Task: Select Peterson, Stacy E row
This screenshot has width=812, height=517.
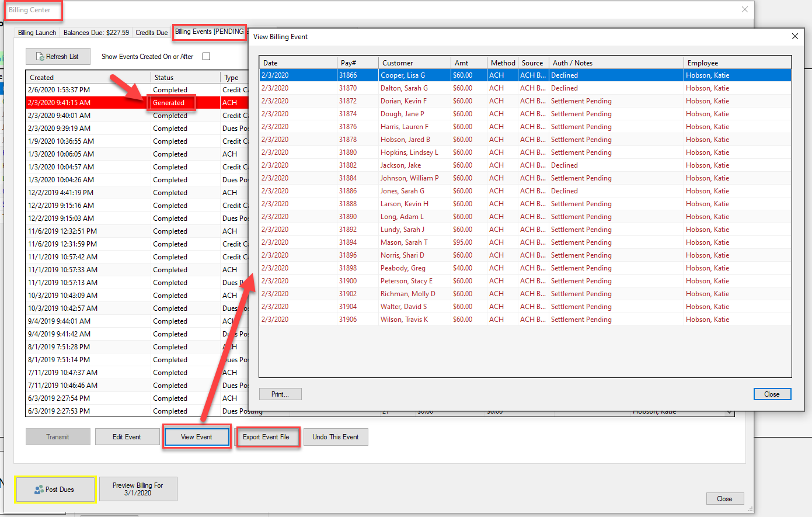Action: [x=525, y=281]
